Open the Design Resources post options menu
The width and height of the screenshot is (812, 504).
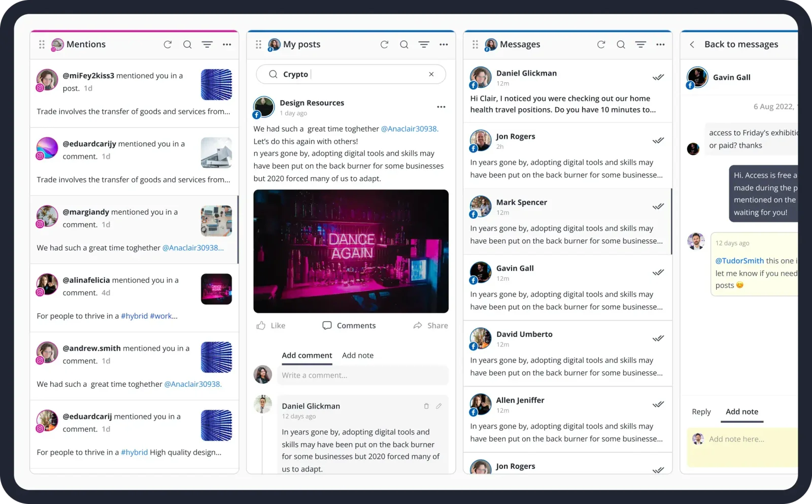441,107
